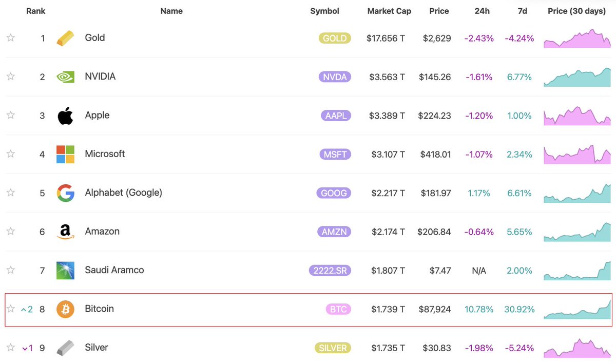
Task: Click the GOLD symbol badge
Action: 335,38
